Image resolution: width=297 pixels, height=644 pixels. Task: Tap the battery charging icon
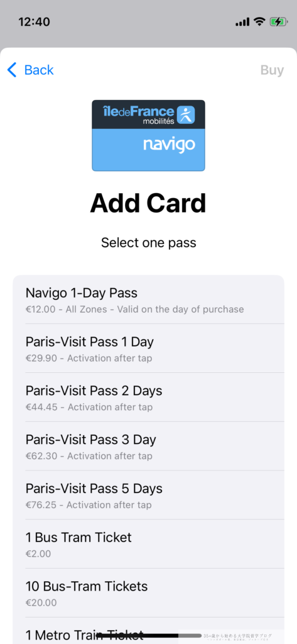click(279, 22)
